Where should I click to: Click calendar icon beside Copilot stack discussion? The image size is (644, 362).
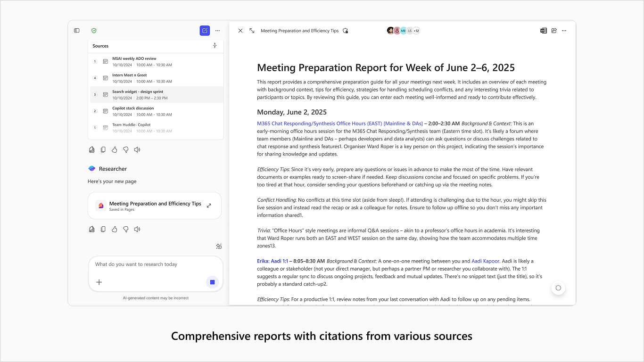[x=106, y=111]
